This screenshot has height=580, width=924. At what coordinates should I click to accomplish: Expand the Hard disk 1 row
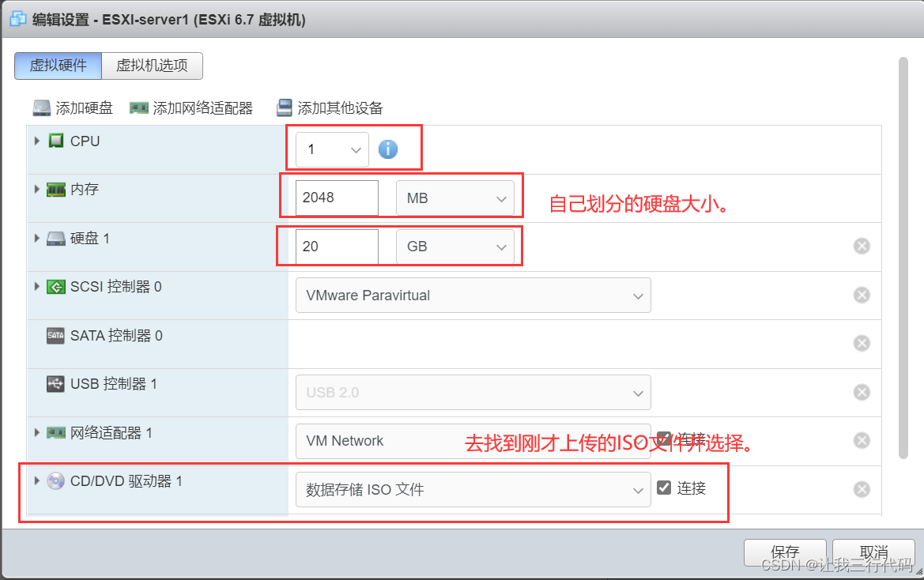pos(36,238)
